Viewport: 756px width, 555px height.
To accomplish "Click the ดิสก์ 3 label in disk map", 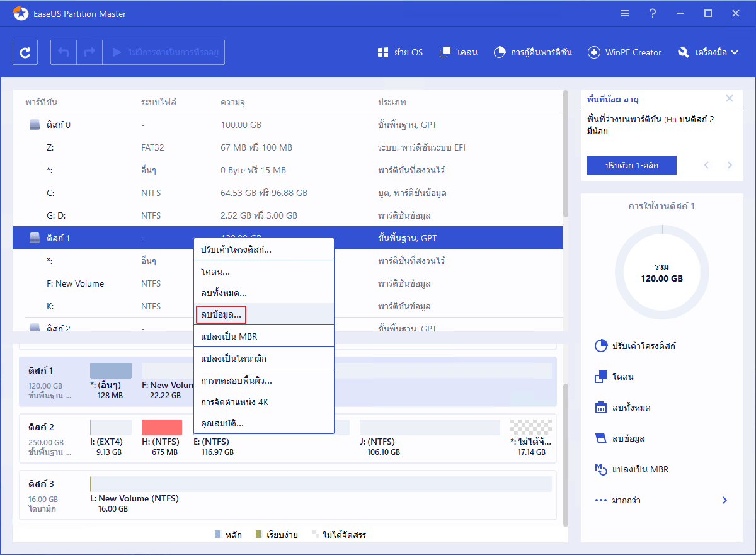I will [41, 484].
